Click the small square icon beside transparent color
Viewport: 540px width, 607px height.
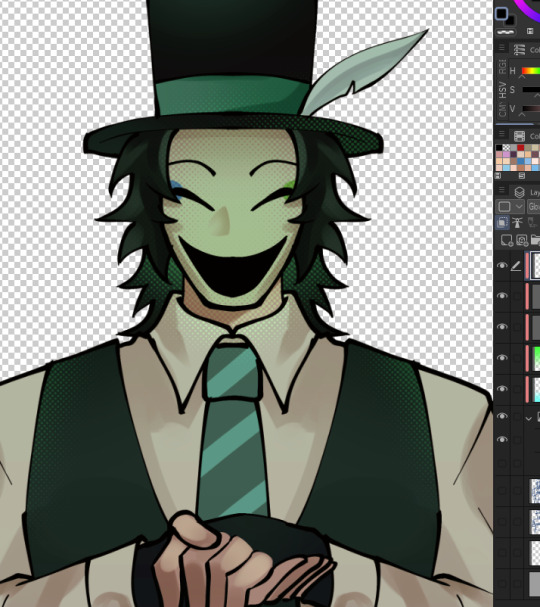pos(530,31)
